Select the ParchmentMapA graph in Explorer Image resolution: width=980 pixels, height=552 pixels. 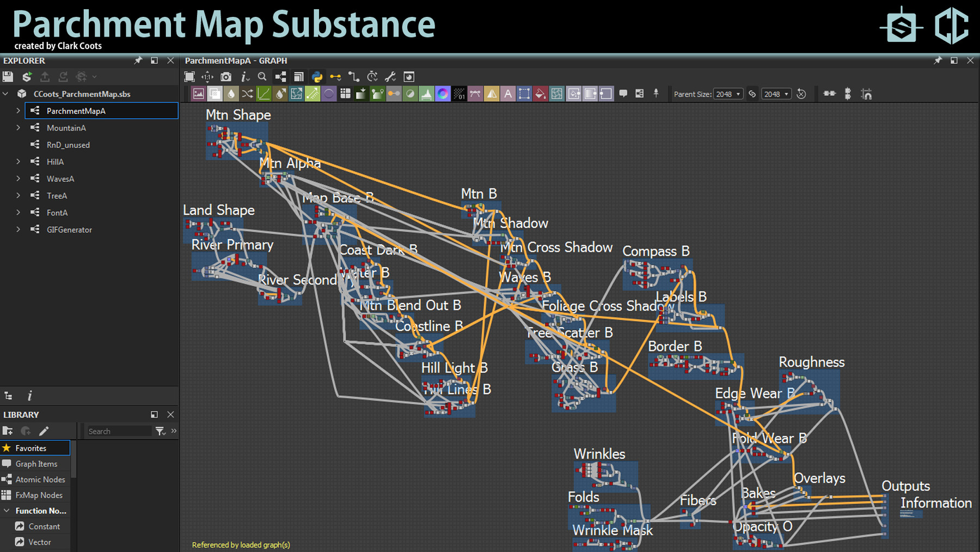(x=101, y=111)
